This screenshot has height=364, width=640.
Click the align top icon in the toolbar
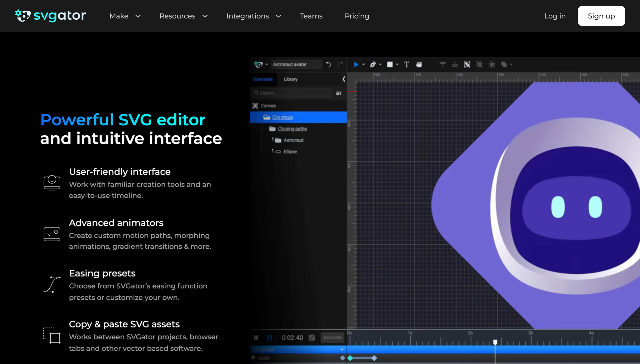442,64
